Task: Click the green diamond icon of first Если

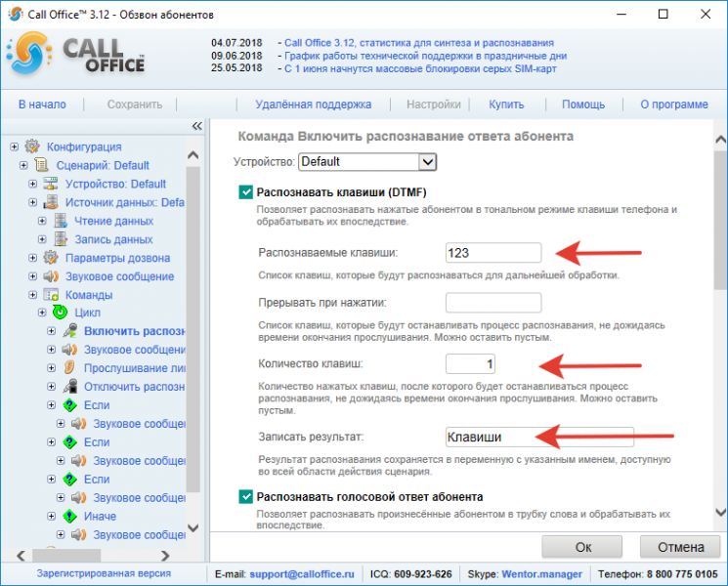Action: (69, 405)
